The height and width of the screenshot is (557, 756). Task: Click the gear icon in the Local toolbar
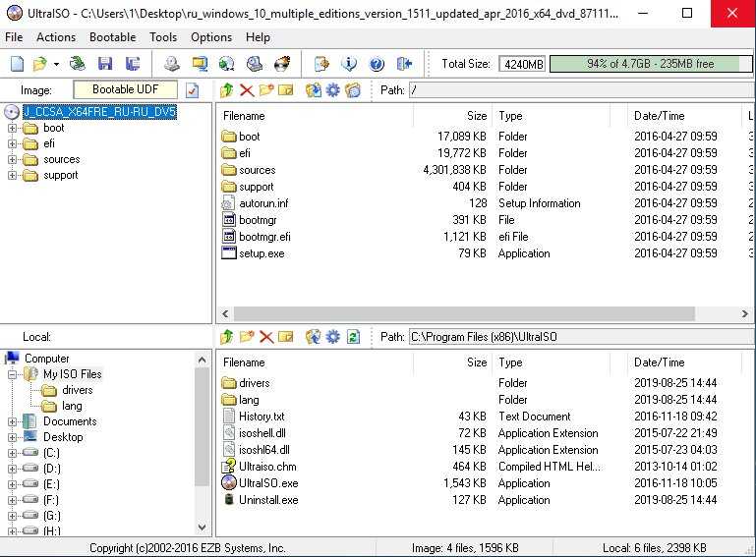(x=333, y=336)
